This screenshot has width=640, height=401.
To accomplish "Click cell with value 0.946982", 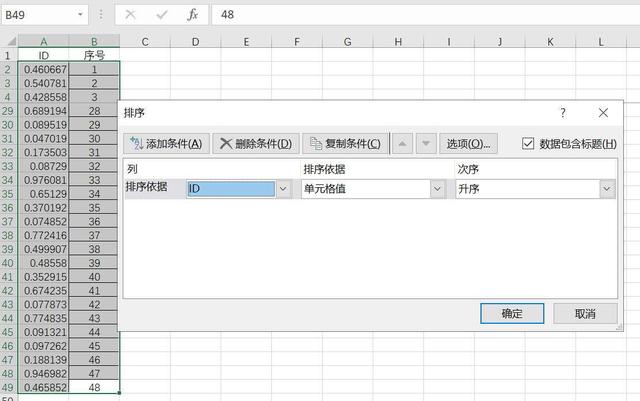I will (x=44, y=373).
